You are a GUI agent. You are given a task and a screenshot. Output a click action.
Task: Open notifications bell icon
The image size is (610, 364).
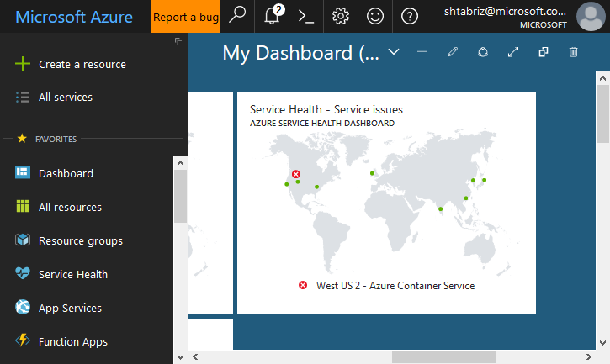[x=273, y=16]
